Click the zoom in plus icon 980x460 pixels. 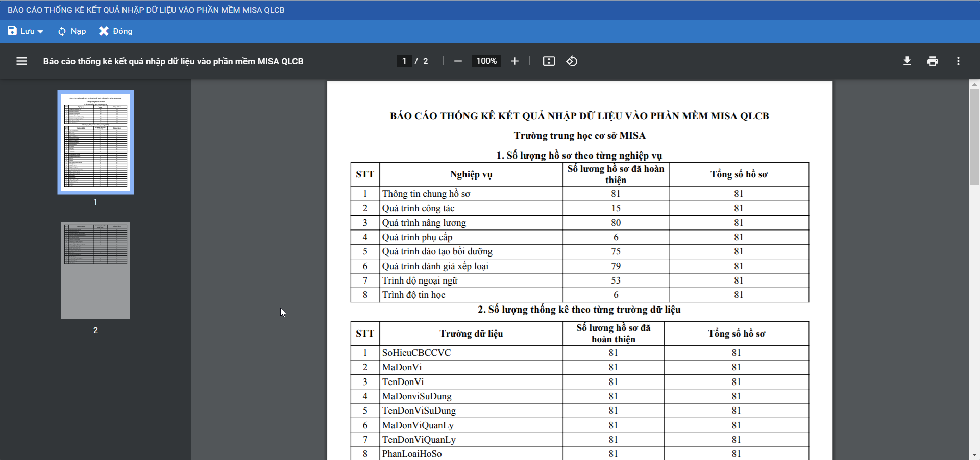(x=514, y=61)
